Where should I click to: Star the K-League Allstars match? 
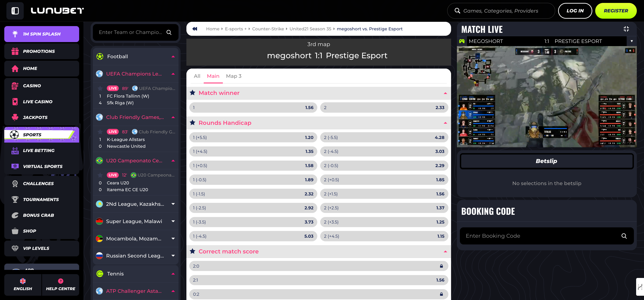pos(100,132)
